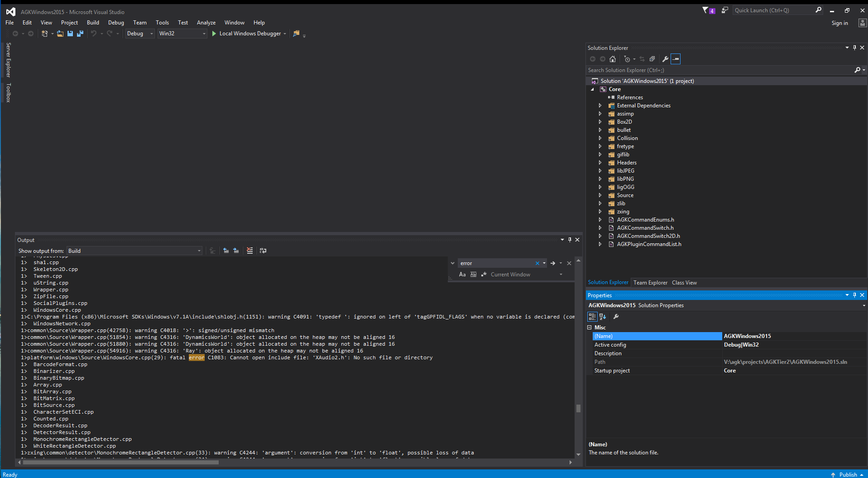Open notifications flag with badge 4

pyautogui.click(x=708, y=10)
